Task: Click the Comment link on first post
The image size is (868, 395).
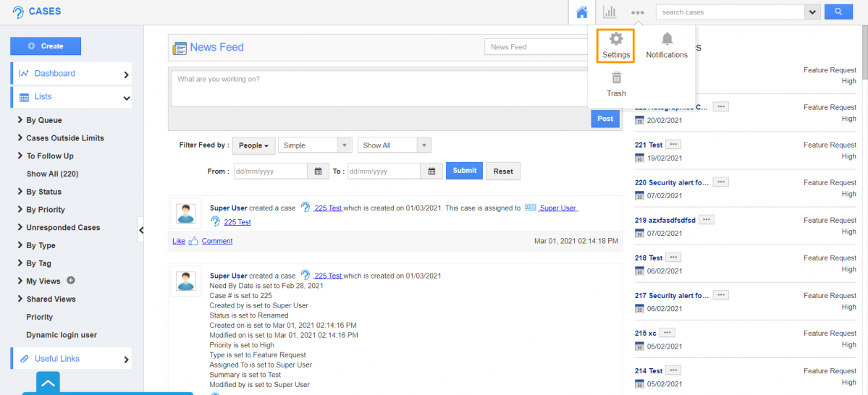Action: point(216,241)
